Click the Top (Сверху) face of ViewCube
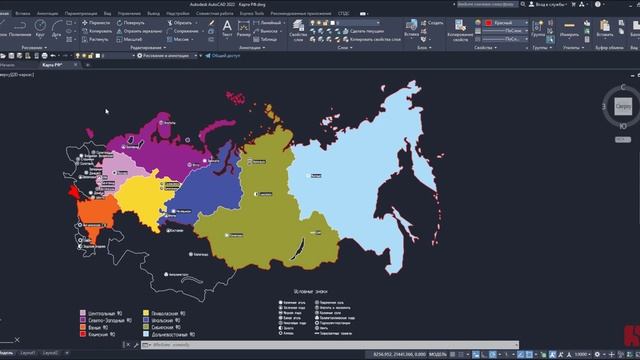Screen dimensions: 640x360 (623, 107)
